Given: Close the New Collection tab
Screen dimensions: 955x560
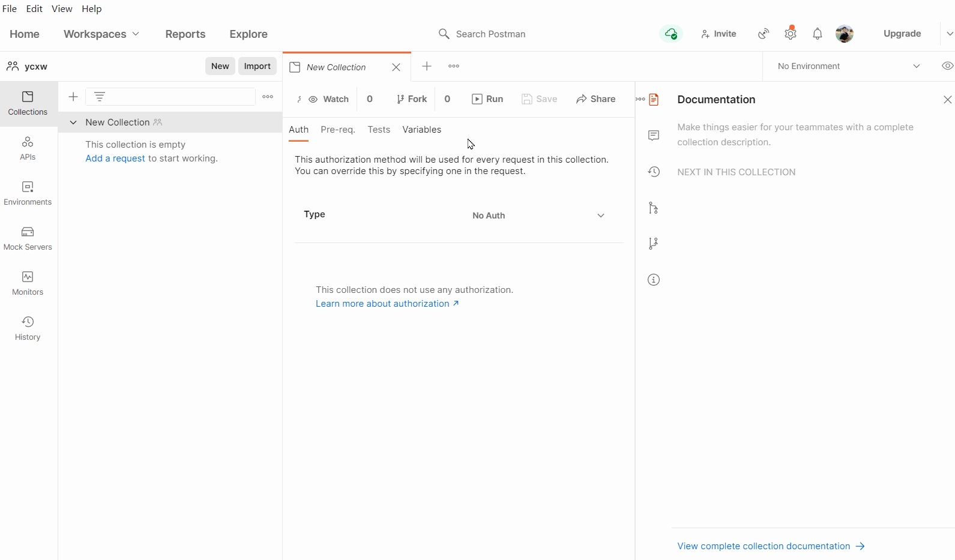Looking at the screenshot, I should [396, 67].
